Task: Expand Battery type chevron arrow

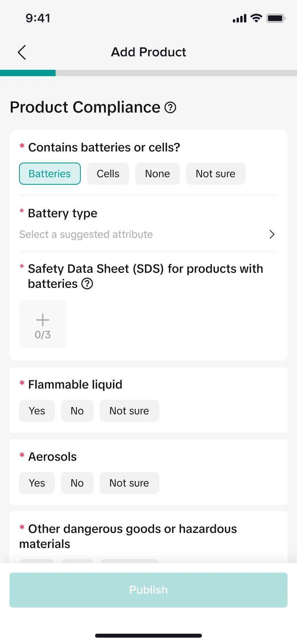Action: 272,234
